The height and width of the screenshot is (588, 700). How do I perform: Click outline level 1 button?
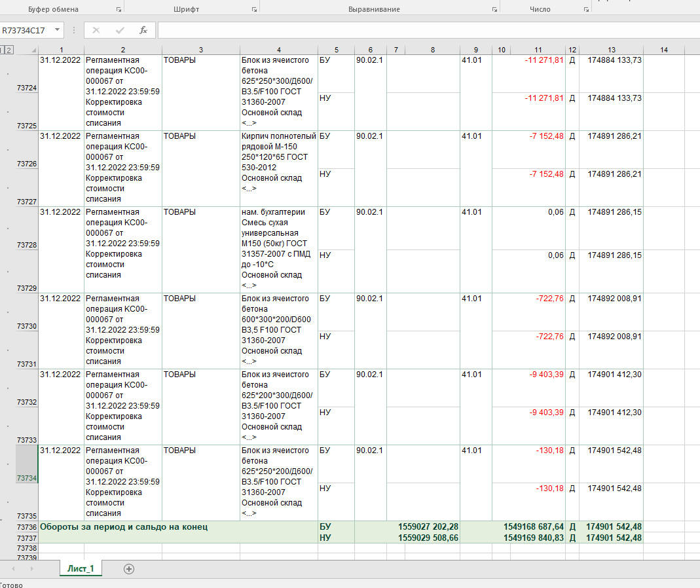(x=2, y=50)
